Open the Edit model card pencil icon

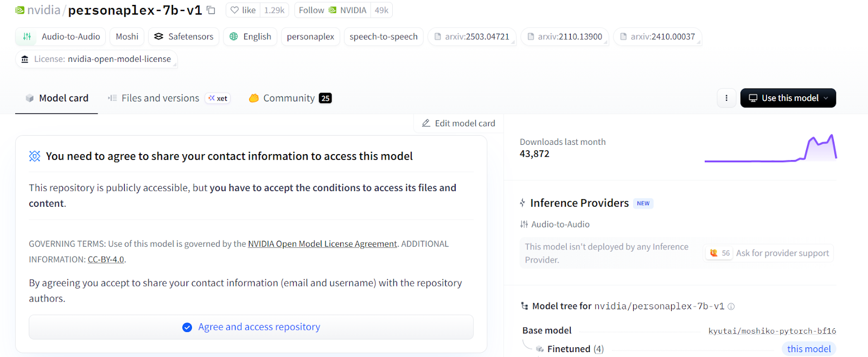[426, 123]
